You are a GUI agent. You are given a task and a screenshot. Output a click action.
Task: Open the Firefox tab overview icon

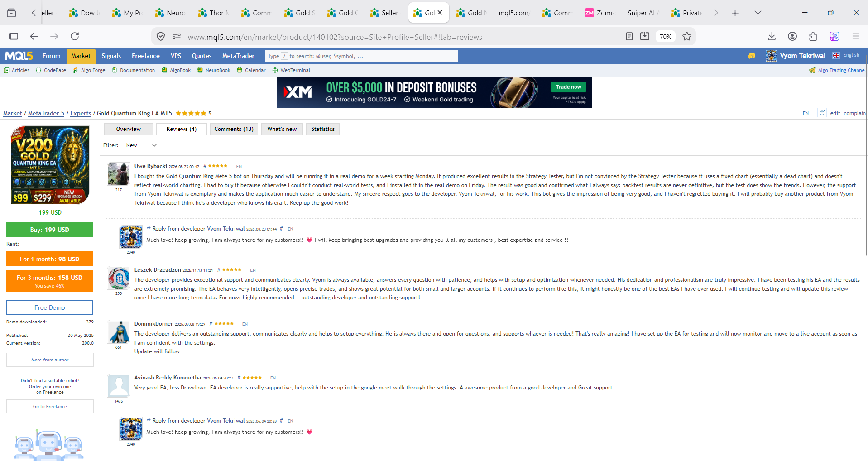11,13
